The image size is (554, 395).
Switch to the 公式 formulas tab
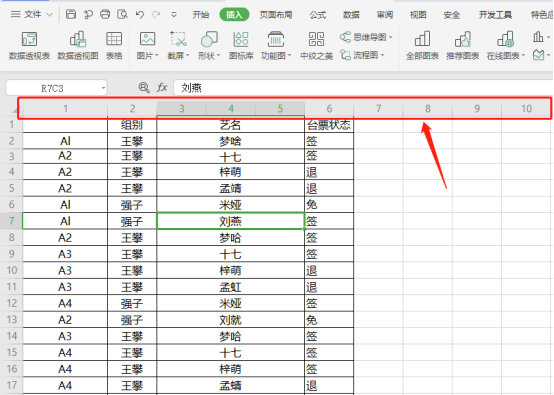coord(318,15)
